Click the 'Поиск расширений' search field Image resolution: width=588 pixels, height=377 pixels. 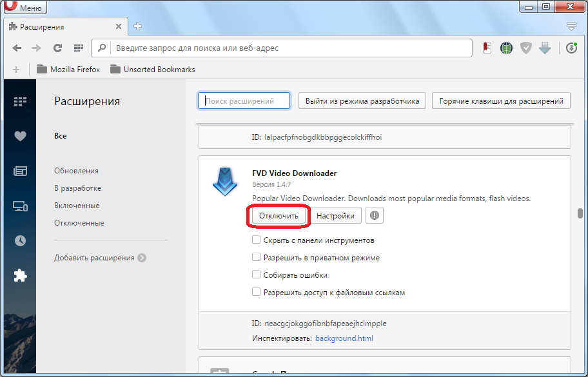pos(244,101)
